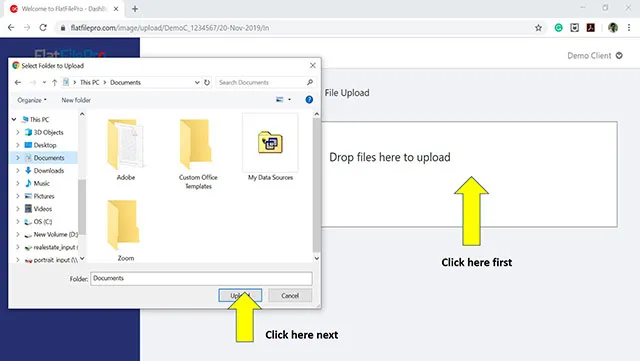
Task: Select the My Data Sources folder
Action: pyautogui.click(x=270, y=148)
